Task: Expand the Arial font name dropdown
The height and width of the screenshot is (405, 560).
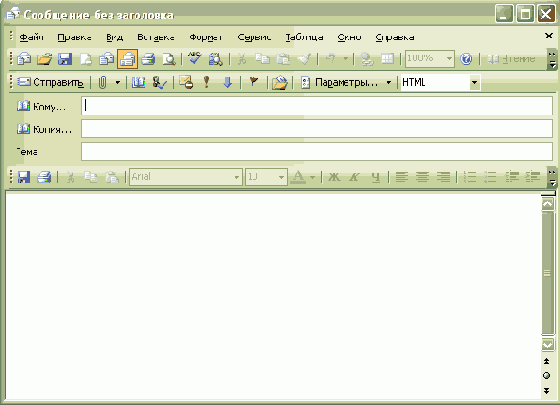Action: (x=236, y=177)
